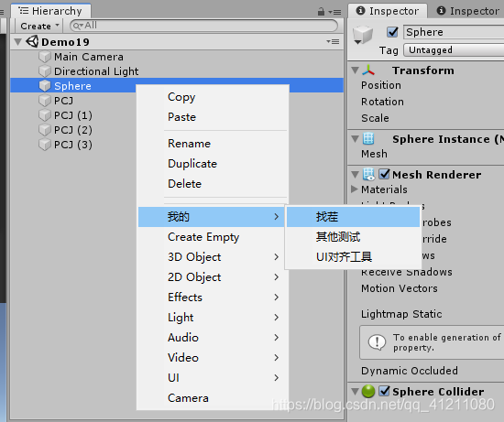This screenshot has width=504, height=422.
Task: Click the Mesh Renderer component icon
Action: coord(368,175)
